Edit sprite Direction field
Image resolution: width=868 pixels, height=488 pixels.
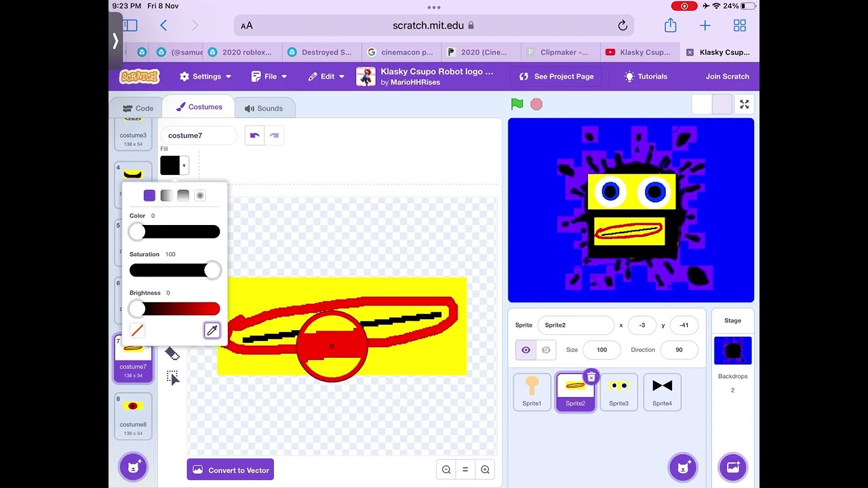[679, 350]
